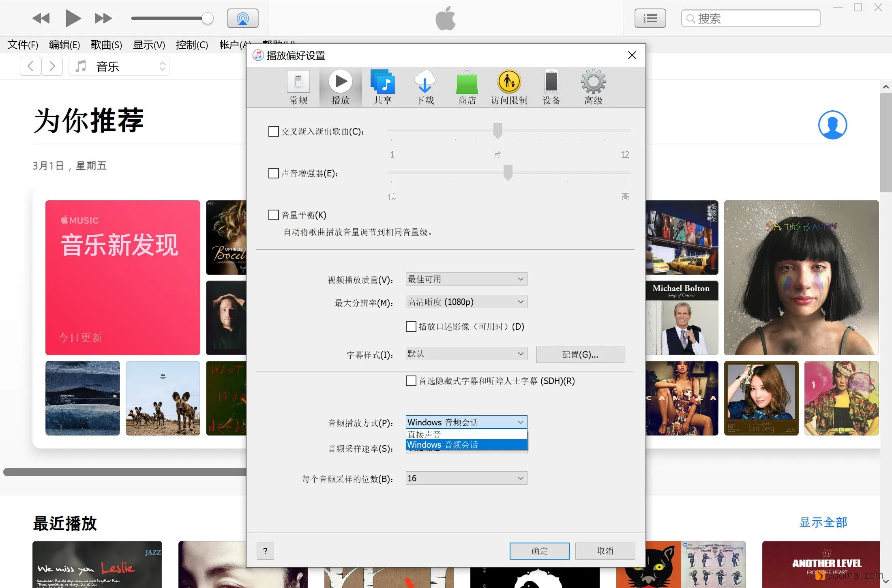Open the 访问限制 restrictions tab
The width and height of the screenshot is (892, 588).
tap(509, 88)
